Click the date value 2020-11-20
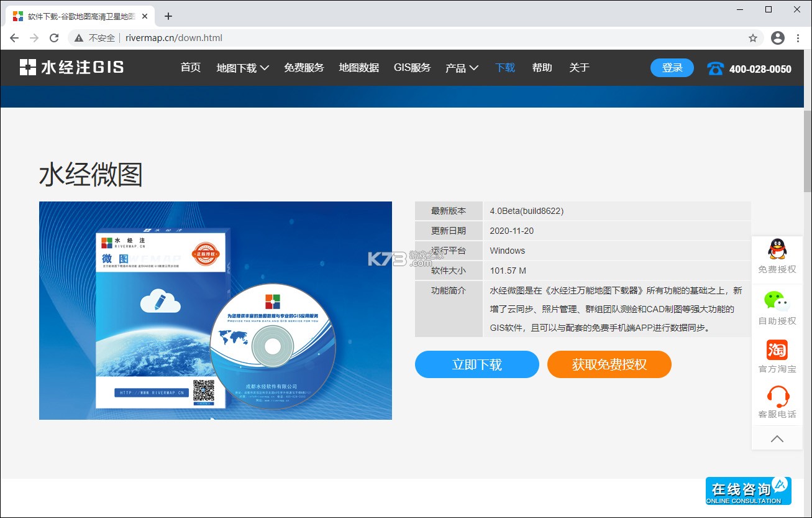The image size is (812, 518). coord(512,231)
